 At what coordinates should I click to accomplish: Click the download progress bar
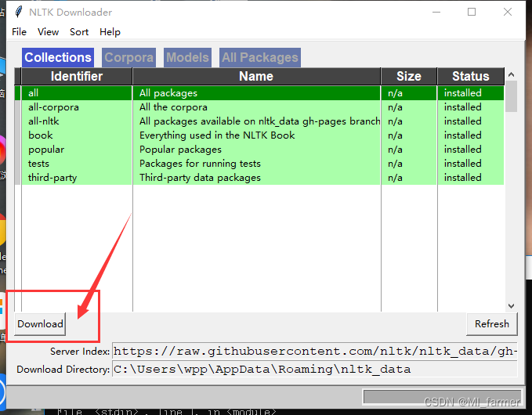click(x=442, y=397)
